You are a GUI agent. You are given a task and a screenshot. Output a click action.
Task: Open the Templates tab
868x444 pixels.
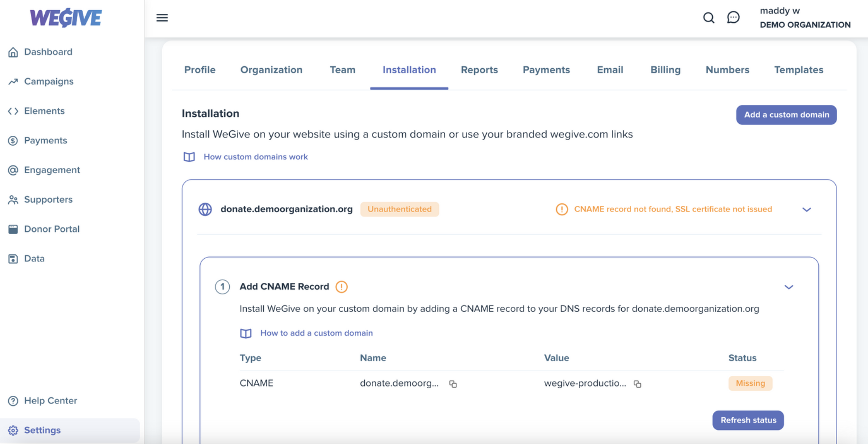pos(799,70)
